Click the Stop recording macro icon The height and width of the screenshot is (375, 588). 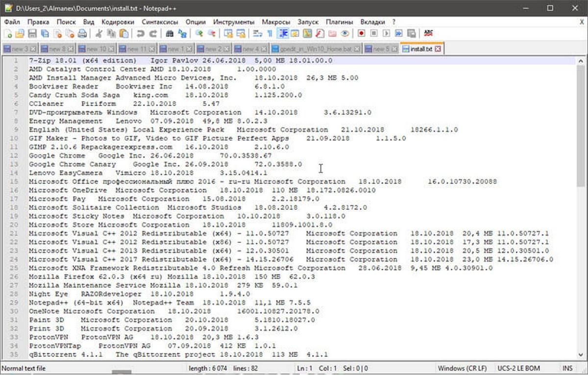(x=374, y=33)
